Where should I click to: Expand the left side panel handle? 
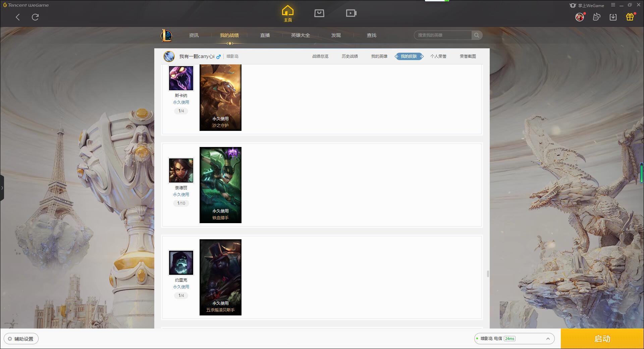2,188
